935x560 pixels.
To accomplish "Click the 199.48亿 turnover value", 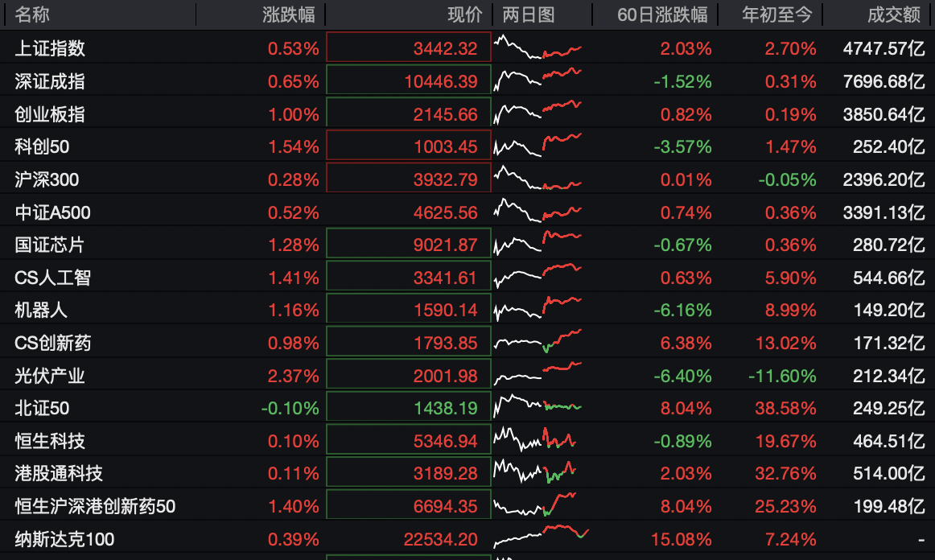I will click(889, 507).
